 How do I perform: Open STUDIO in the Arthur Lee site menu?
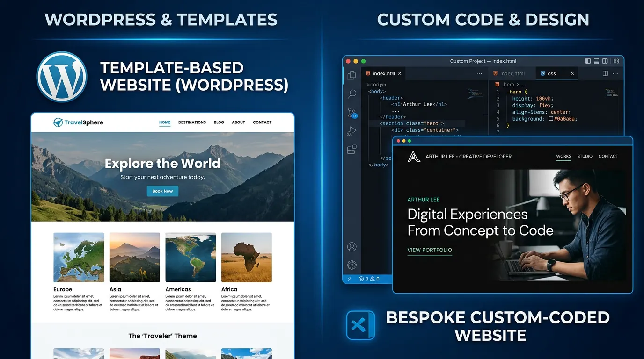[585, 156]
